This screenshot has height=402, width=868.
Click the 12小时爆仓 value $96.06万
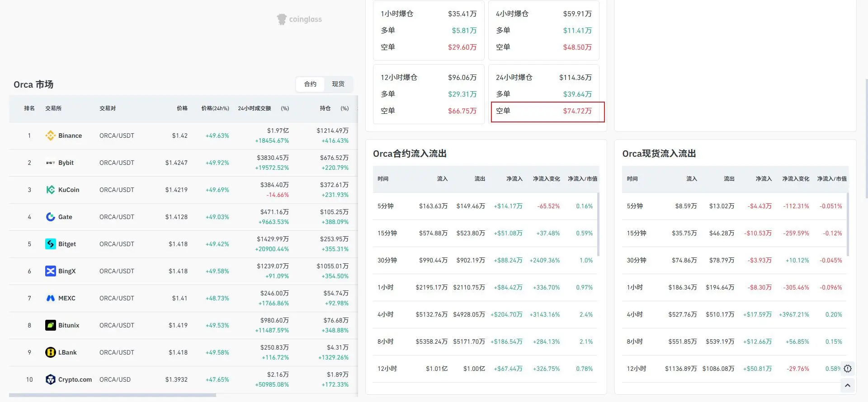coord(462,77)
